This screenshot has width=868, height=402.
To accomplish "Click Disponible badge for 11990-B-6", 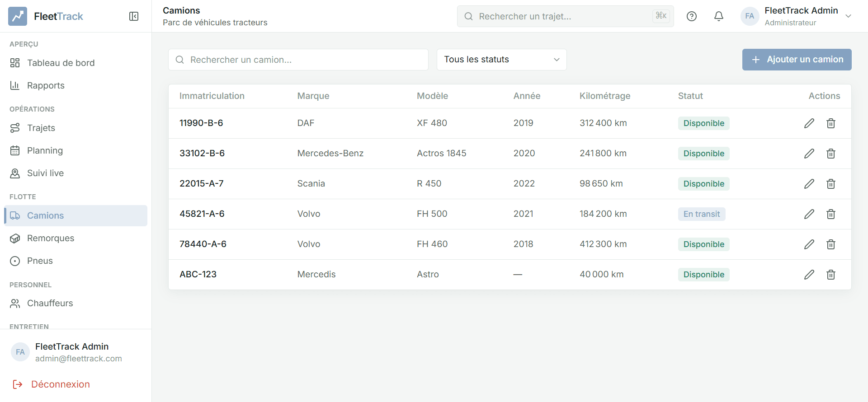I will click(704, 123).
